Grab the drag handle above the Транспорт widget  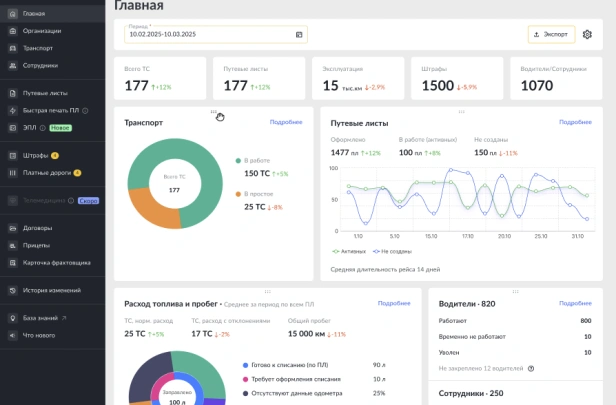(213, 112)
